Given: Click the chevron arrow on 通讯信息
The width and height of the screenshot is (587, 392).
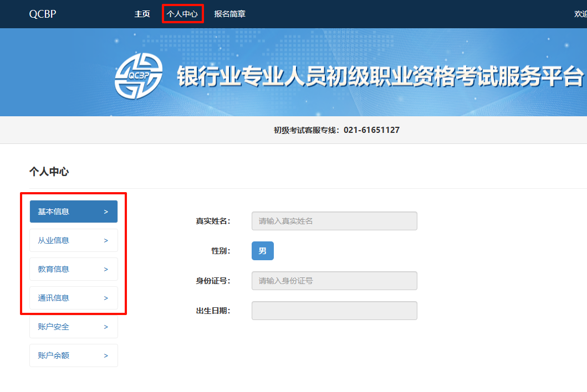Looking at the screenshot, I should (x=106, y=298).
